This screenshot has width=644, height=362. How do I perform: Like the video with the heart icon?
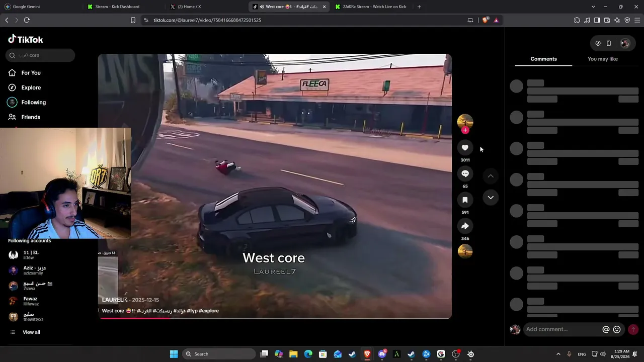pyautogui.click(x=465, y=147)
